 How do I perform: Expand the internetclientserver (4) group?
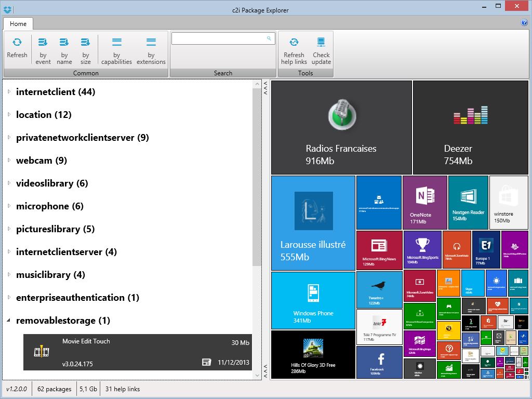pyautogui.click(x=9, y=252)
